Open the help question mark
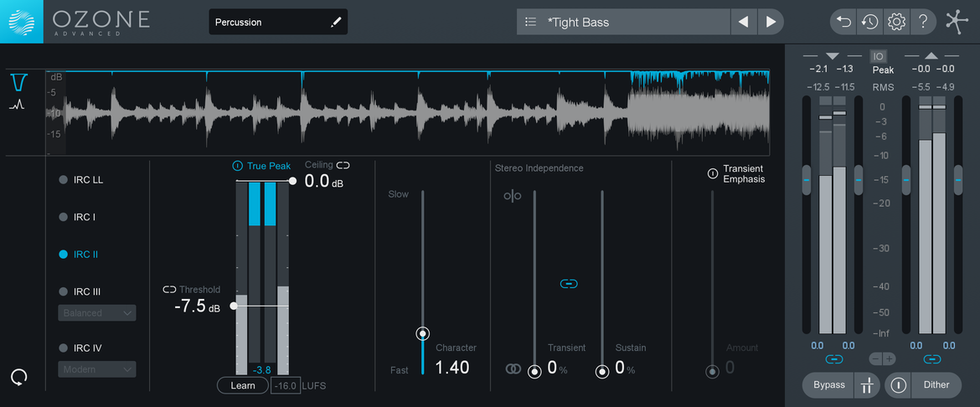Screen dimensions: 980x407 [922, 22]
